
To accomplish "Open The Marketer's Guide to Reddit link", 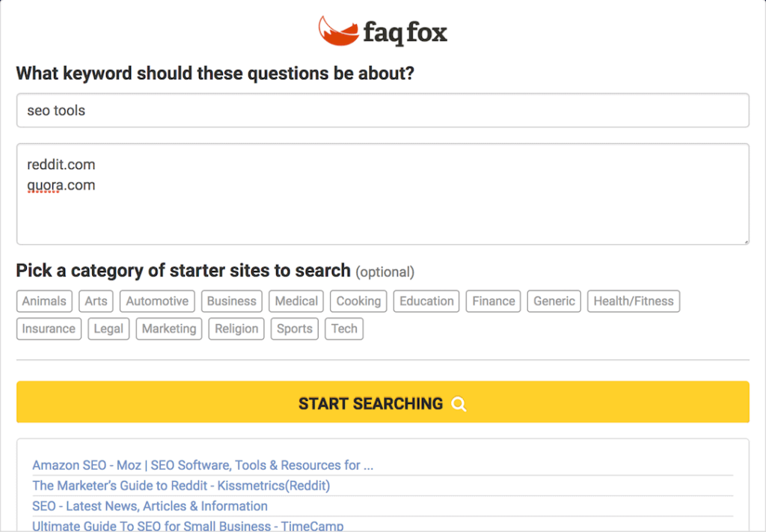I will coord(181,486).
